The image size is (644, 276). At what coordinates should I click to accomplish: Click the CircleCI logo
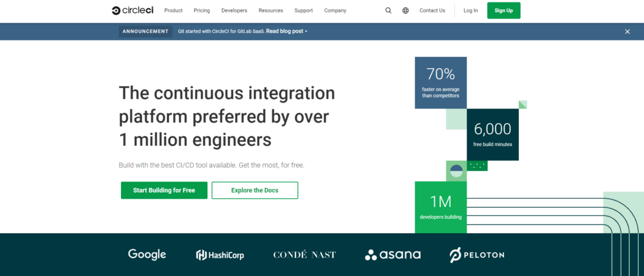click(x=132, y=10)
